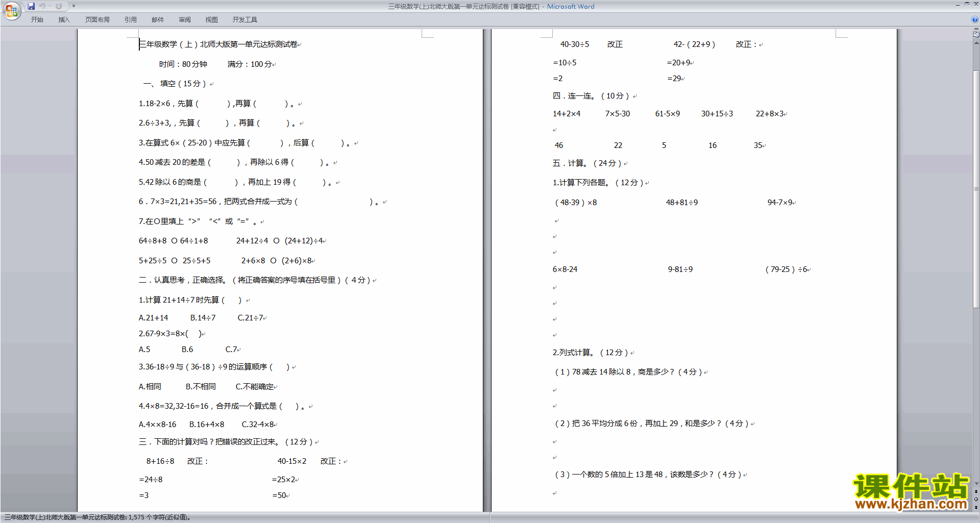Switch to the 视图 tab
Viewport: 980px width, 523px height.
211,20
